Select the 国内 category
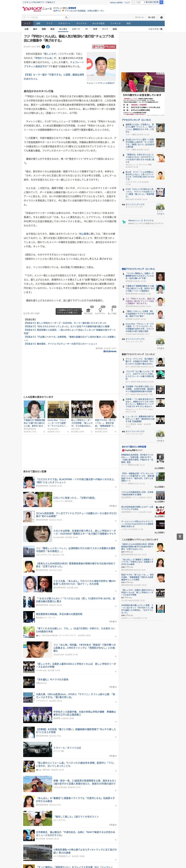This screenshot has width=186, height=868. coord(35,29)
